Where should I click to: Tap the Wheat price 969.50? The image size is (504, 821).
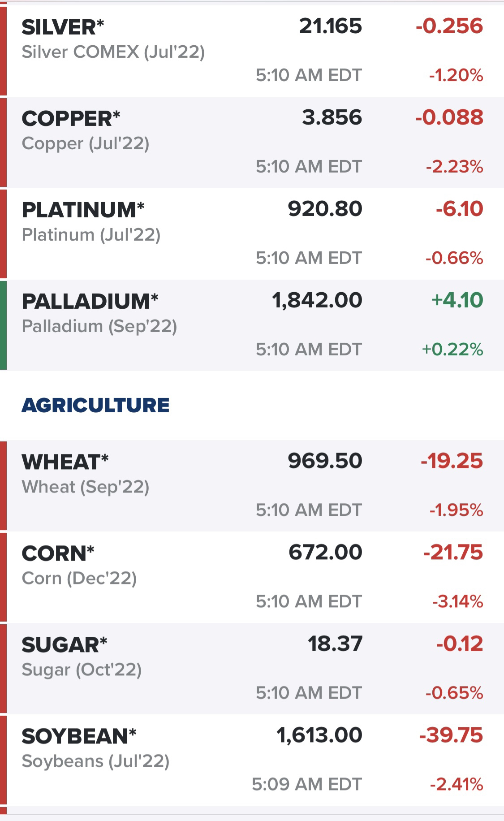point(325,461)
